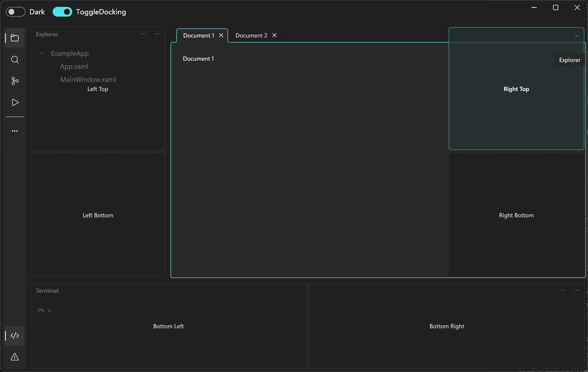
Task: Open the Right Top panel dropdown chevron
Action: (577, 35)
